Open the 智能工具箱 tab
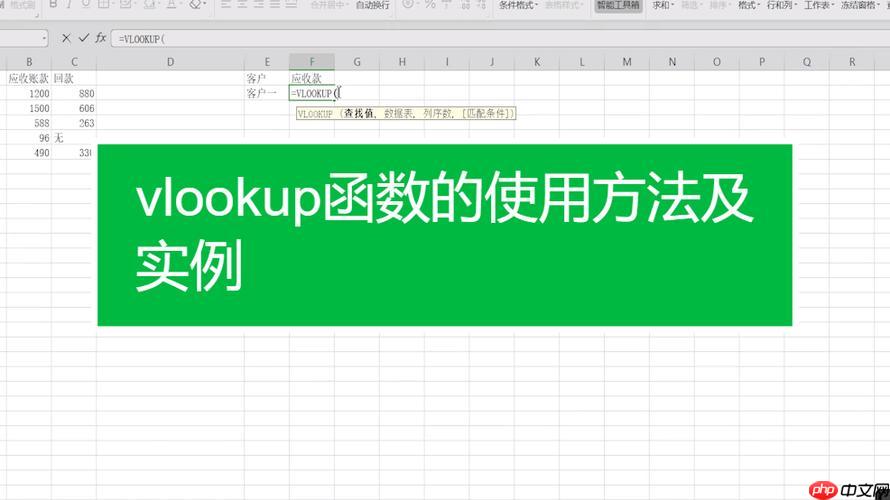Image resolution: width=890 pixels, height=500 pixels. 618,5
